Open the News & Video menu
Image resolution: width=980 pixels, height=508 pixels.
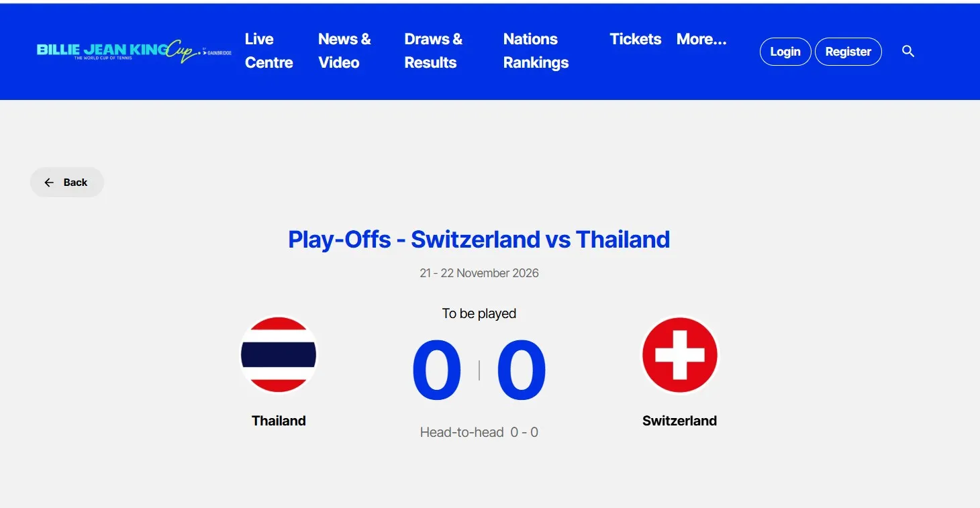(x=344, y=51)
